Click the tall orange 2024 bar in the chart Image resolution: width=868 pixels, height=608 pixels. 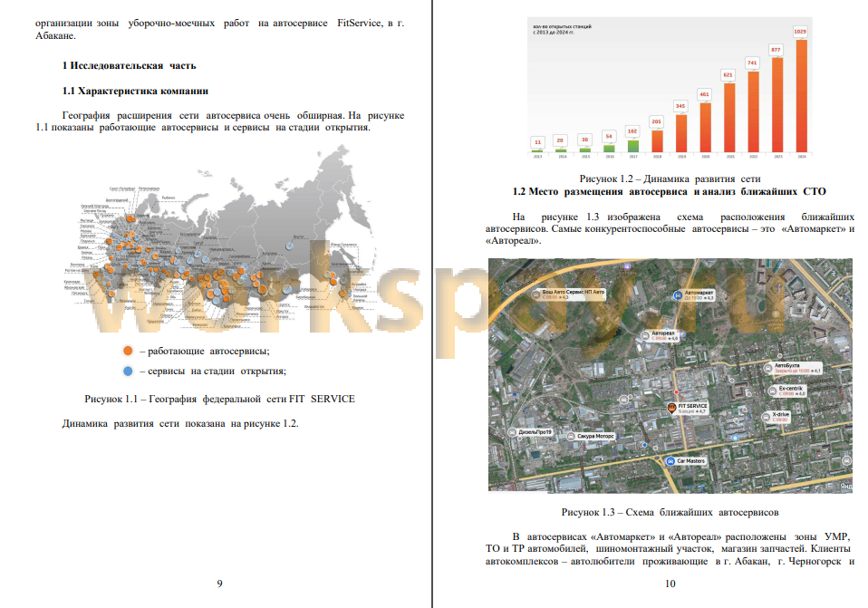click(x=801, y=96)
